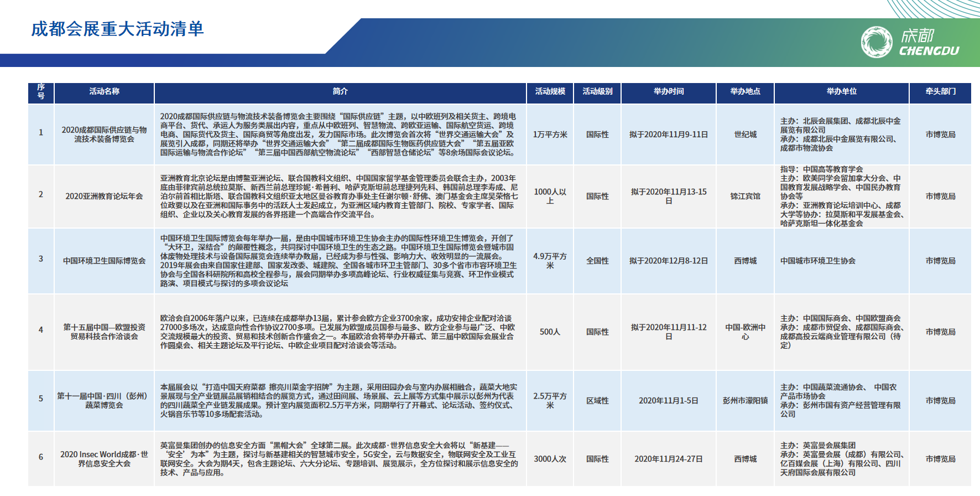
Task: Click 市博览局 in the 彭州市濛阳镇 row
Action: pyautogui.click(x=941, y=401)
